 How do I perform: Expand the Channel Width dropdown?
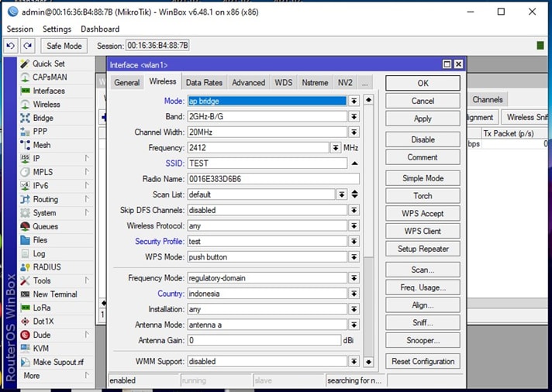tap(354, 132)
